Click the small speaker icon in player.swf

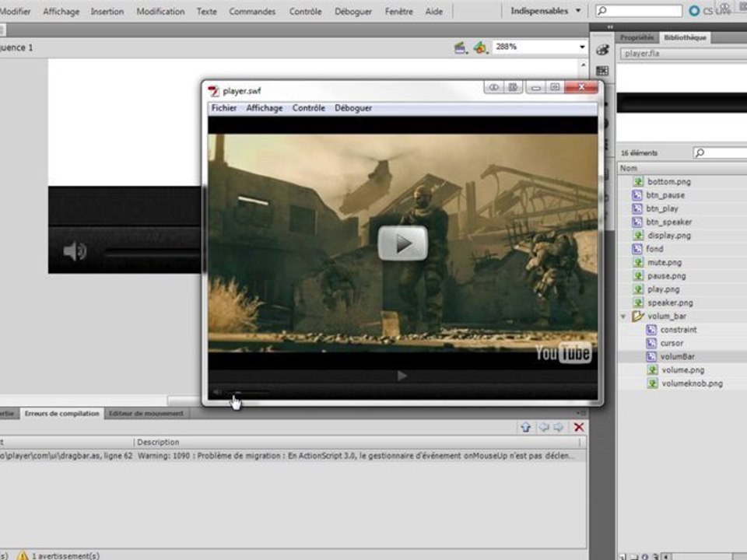217,392
